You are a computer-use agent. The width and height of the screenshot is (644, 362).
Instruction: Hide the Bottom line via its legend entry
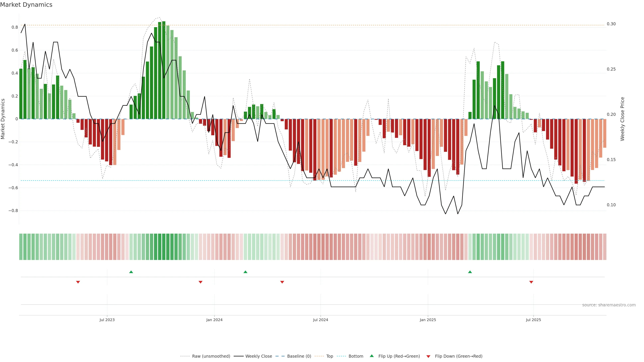pyautogui.click(x=356, y=356)
